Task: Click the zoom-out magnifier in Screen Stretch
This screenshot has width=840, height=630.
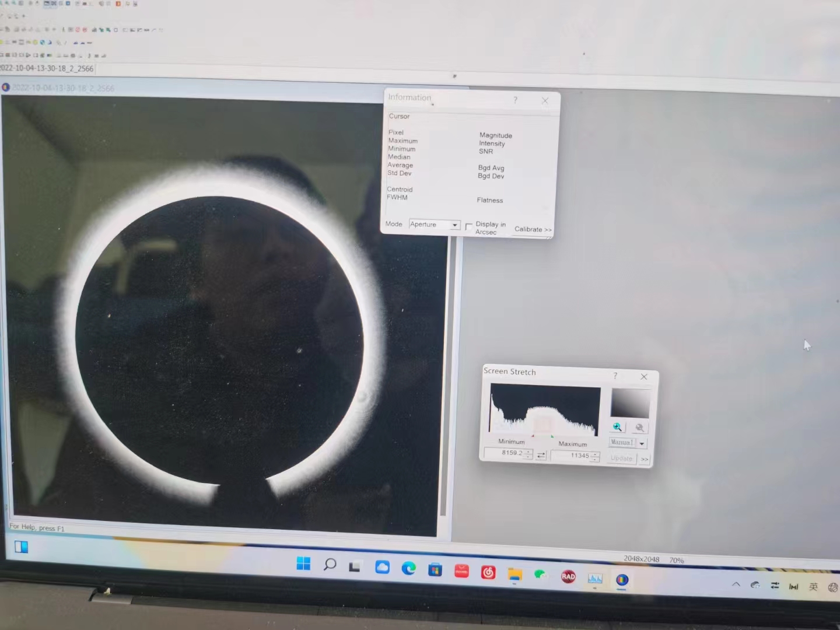Action: coord(639,428)
